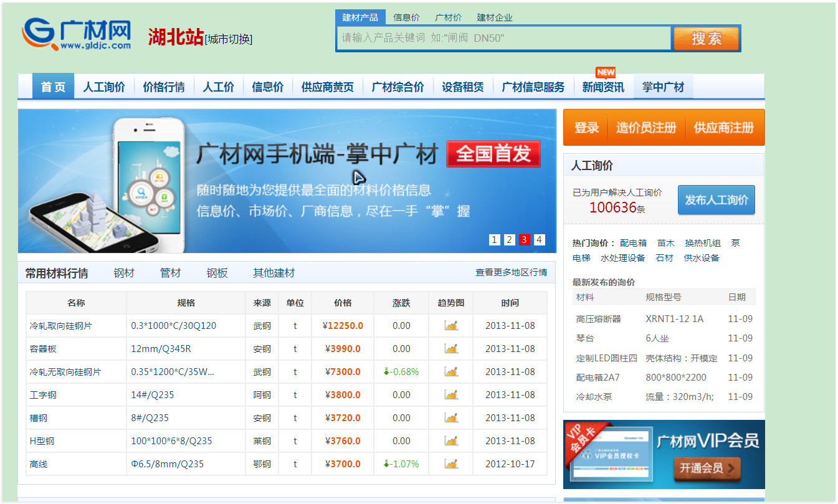838x504 pixels.
Task: Open trend chart icon for 容器板
Action: click(451, 348)
